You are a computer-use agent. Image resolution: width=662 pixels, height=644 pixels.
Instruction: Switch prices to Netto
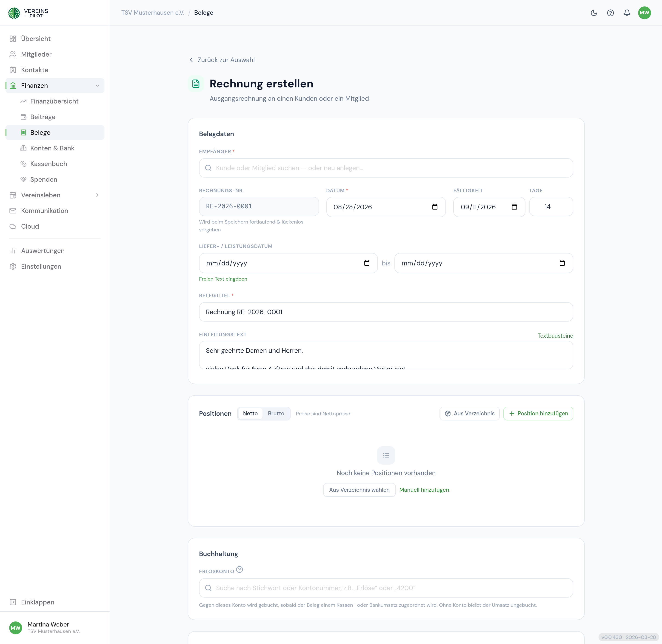click(250, 413)
